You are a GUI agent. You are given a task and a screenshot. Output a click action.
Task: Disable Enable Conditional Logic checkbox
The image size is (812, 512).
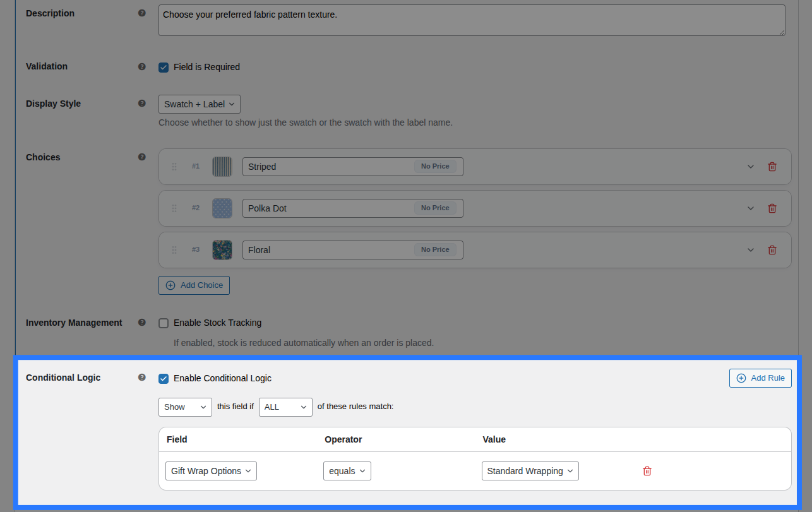pyautogui.click(x=164, y=379)
